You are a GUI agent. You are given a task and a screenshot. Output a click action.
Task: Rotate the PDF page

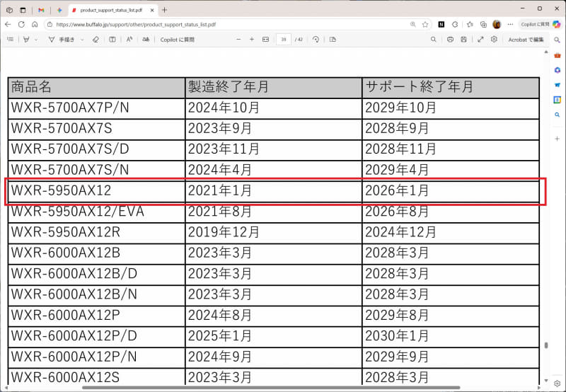click(x=316, y=40)
